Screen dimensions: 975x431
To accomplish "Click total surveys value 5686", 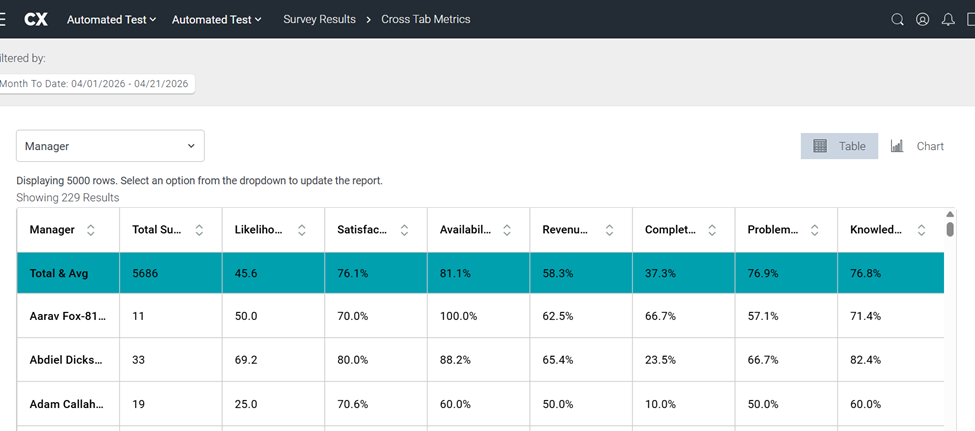I will 145,273.
